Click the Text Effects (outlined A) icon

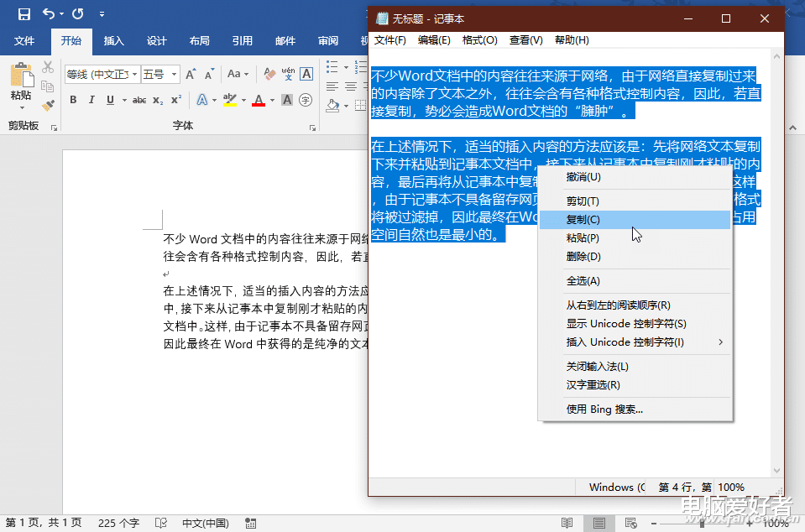tap(201, 100)
